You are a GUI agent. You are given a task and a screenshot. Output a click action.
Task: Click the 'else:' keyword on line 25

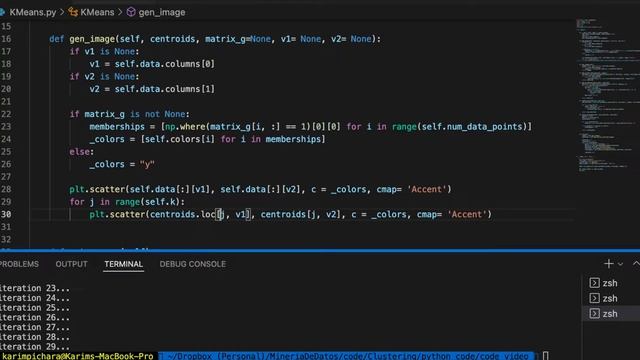(82, 151)
